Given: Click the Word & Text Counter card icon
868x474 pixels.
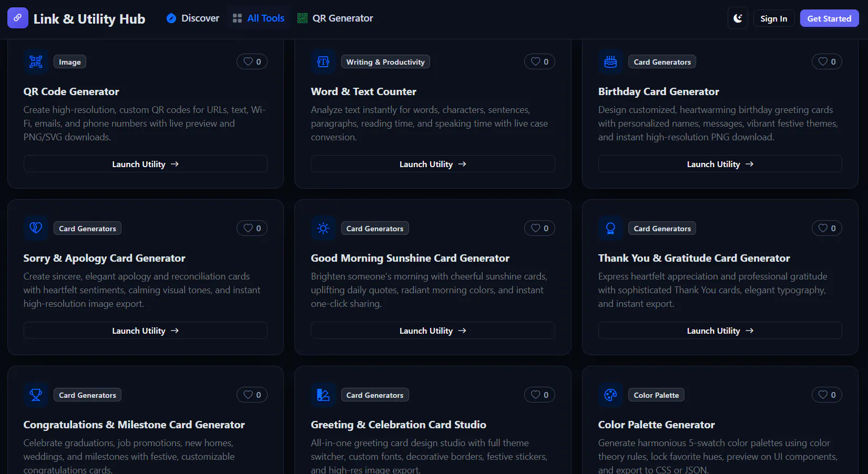Looking at the screenshot, I should [x=323, y=62].
